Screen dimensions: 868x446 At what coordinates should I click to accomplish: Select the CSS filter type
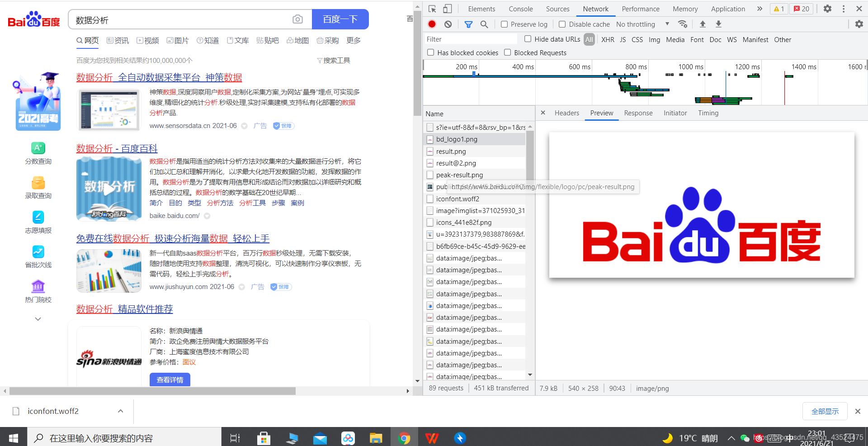click(637, 39)
